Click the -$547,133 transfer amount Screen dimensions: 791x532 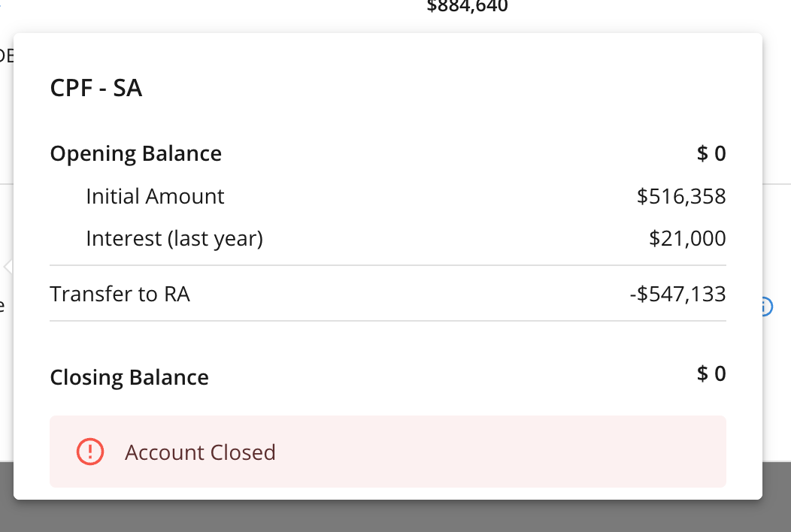(x=677, y=293)
